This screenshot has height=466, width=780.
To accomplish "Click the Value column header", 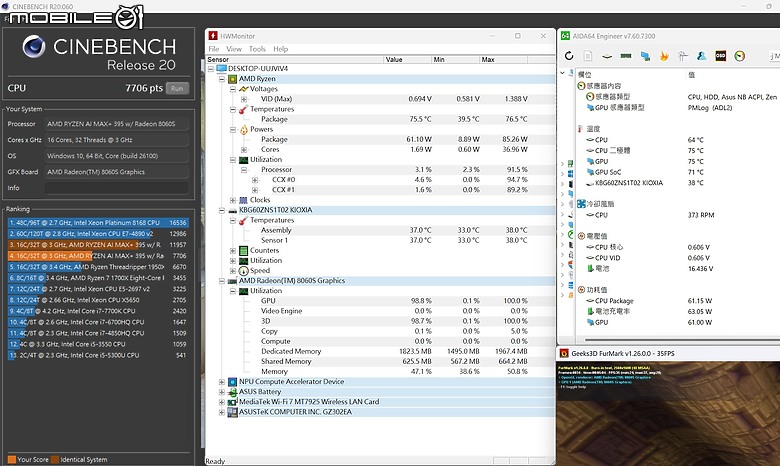I will click(x=408, y=59).
